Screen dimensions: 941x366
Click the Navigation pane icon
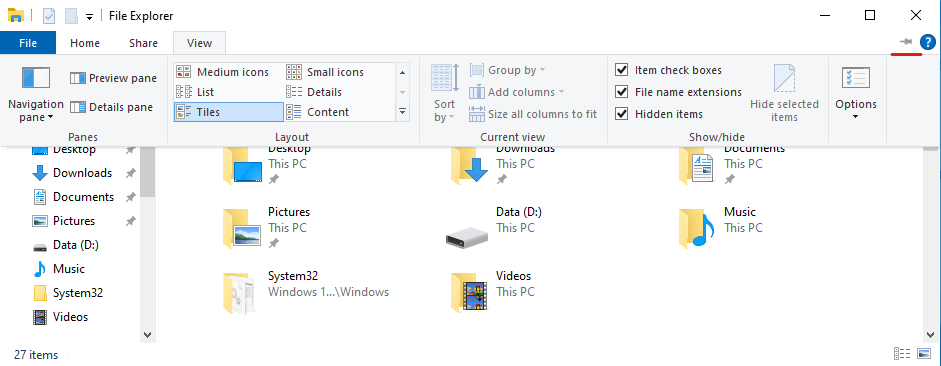coord(36,78)
